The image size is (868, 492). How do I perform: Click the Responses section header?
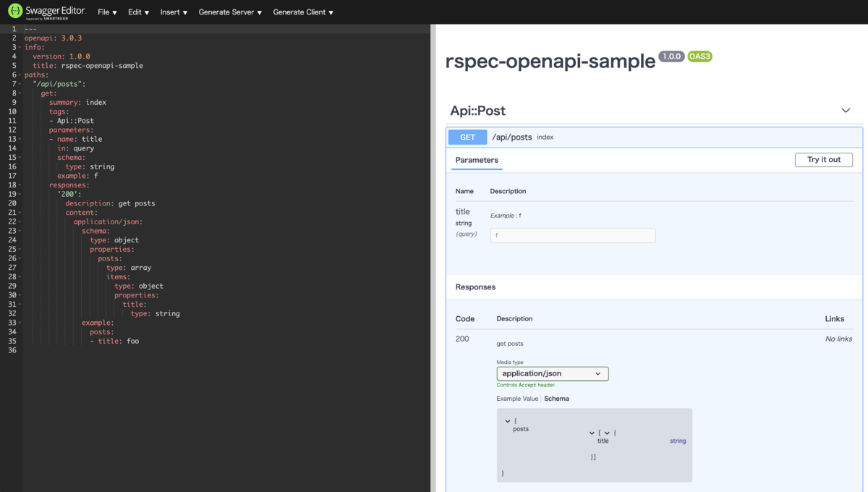coord(475,287)
